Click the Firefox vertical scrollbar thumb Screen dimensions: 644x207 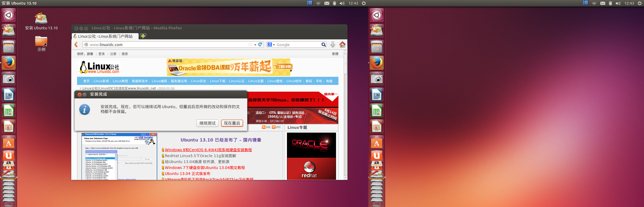(x=345, y=64)
